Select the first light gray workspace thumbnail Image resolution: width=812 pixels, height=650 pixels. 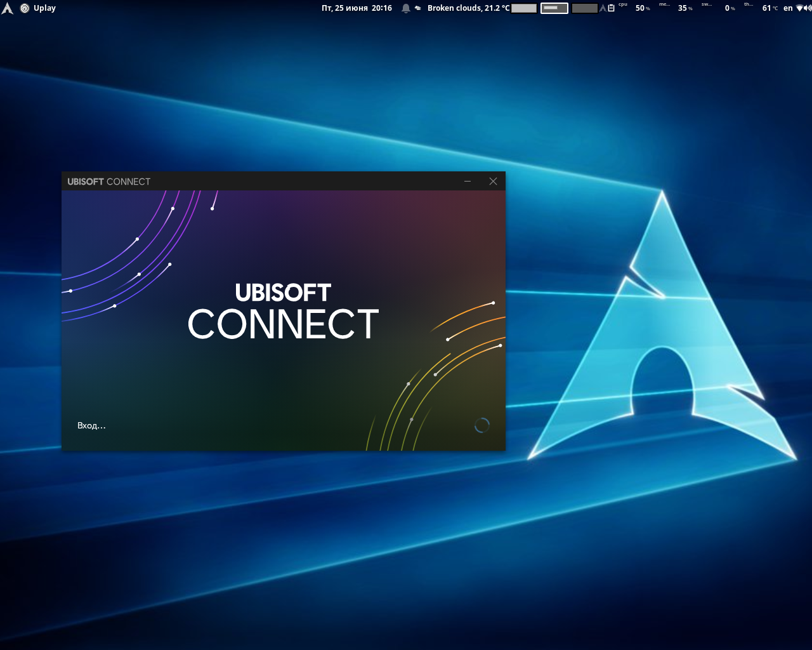point(524,8)
